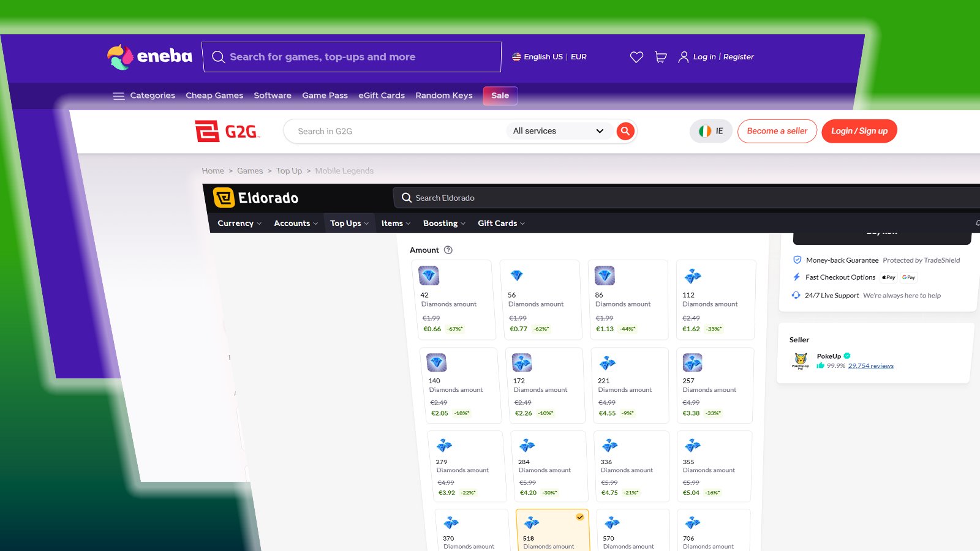
Task: Open Eneba wishlist heart icon
Action: [636, 57]
